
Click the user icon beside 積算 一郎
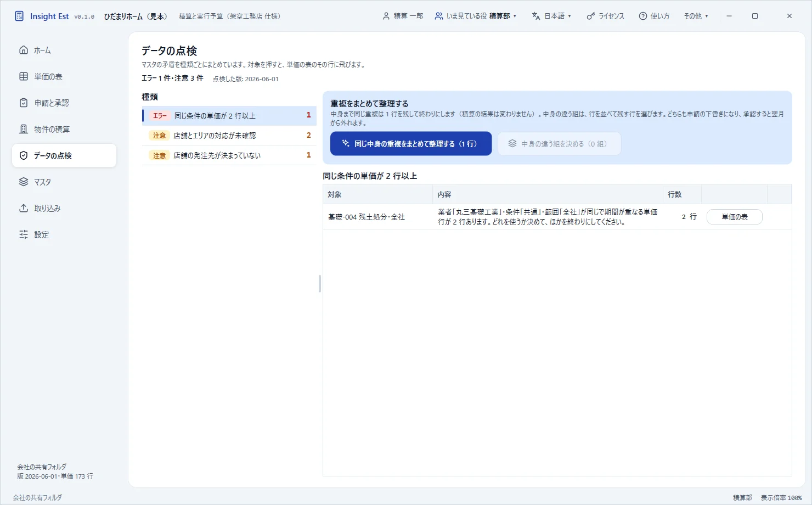386,16
